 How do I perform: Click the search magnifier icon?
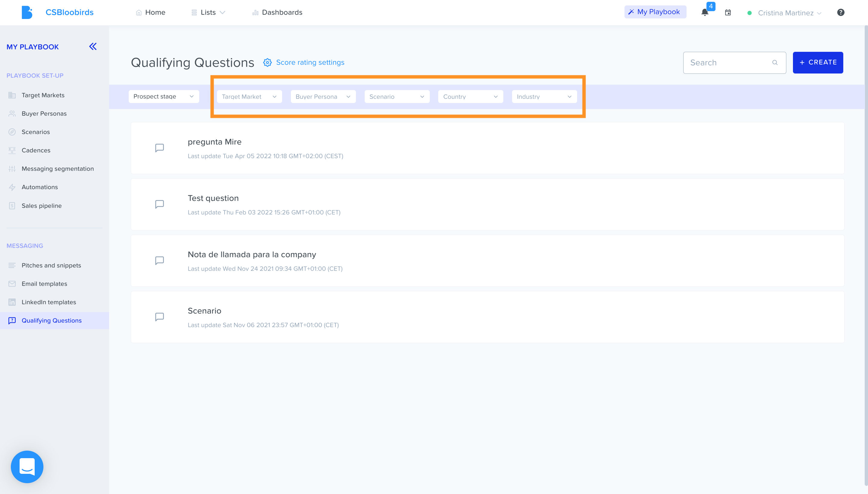coord(775,62)
